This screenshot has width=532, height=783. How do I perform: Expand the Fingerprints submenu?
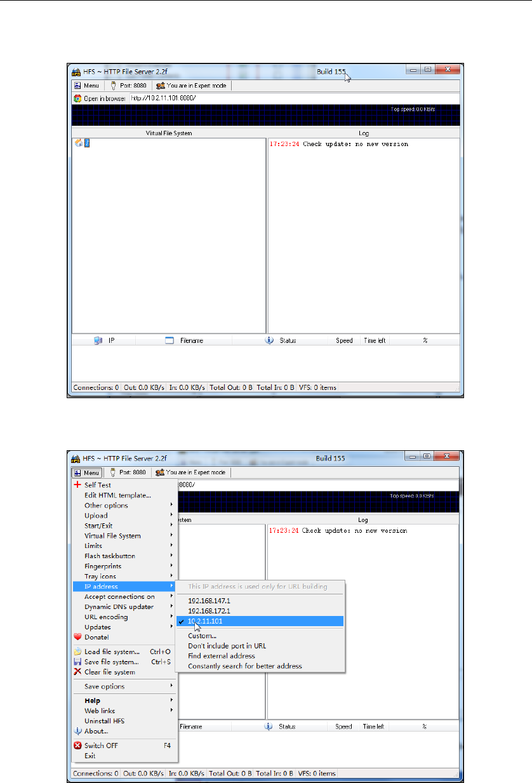tap(124, 566)
